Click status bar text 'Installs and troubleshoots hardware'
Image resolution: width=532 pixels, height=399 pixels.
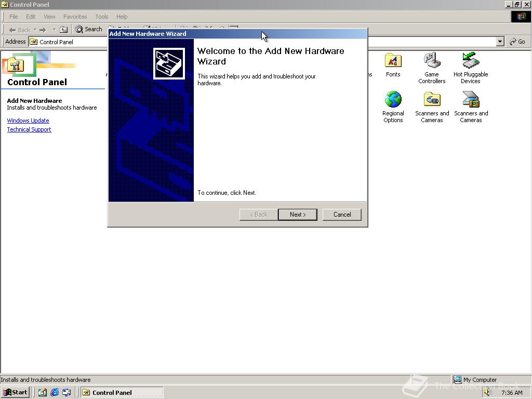[x=46, y=380]
